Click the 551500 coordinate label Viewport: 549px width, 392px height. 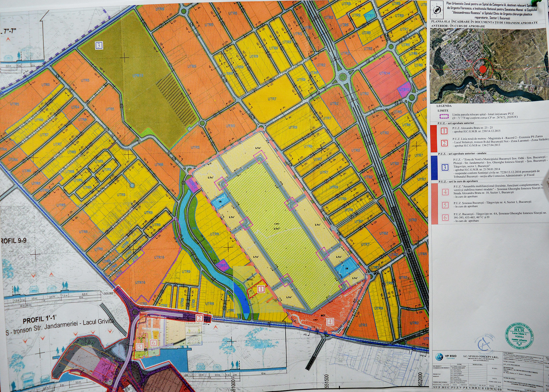point(326,381)
